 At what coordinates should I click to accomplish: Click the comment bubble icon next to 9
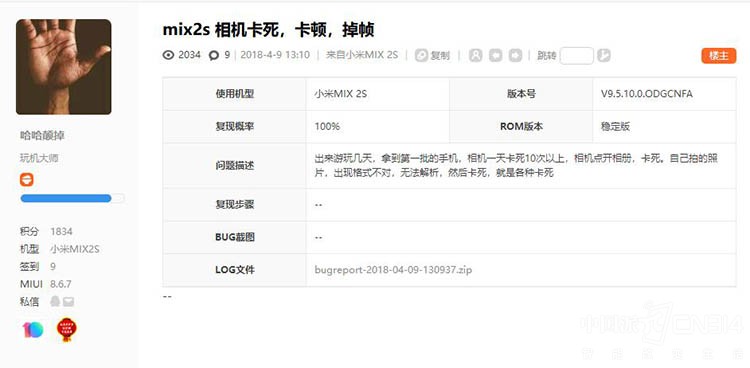(214, 56)
